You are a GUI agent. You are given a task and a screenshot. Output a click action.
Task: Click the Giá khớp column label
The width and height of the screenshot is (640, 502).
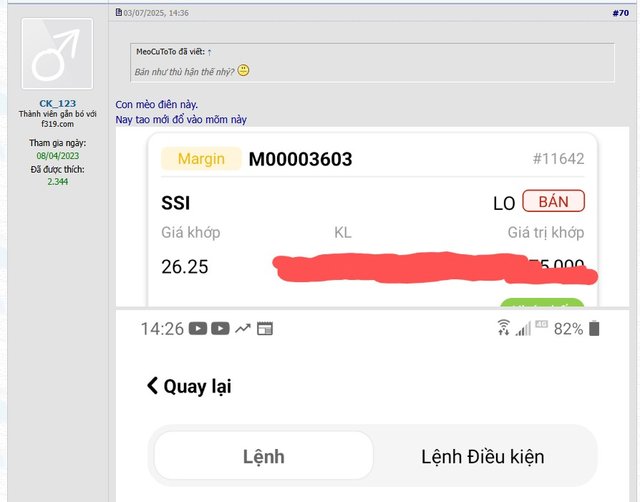[x=191, y=233]
